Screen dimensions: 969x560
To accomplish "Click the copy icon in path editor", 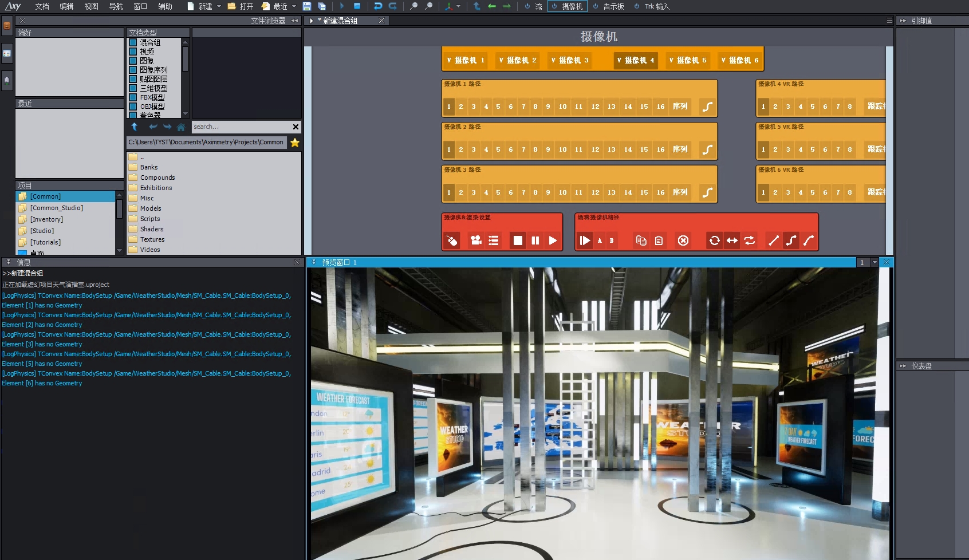I will pos(641,240).
